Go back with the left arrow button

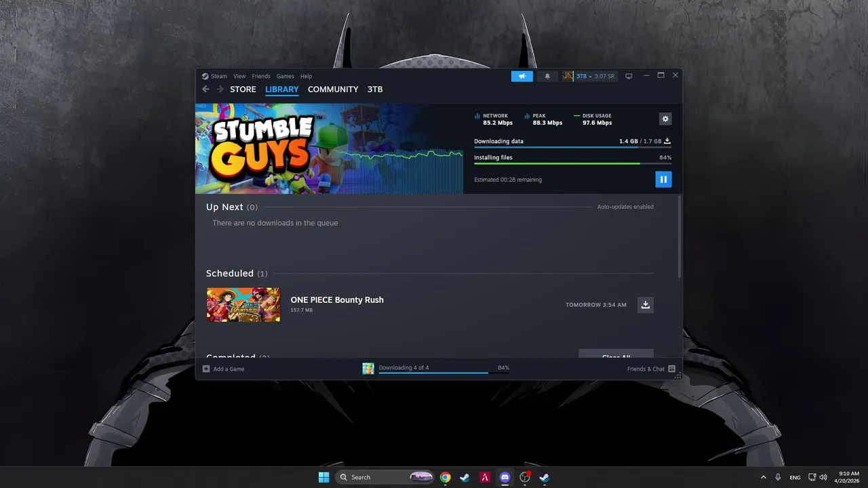pos(205,89)
